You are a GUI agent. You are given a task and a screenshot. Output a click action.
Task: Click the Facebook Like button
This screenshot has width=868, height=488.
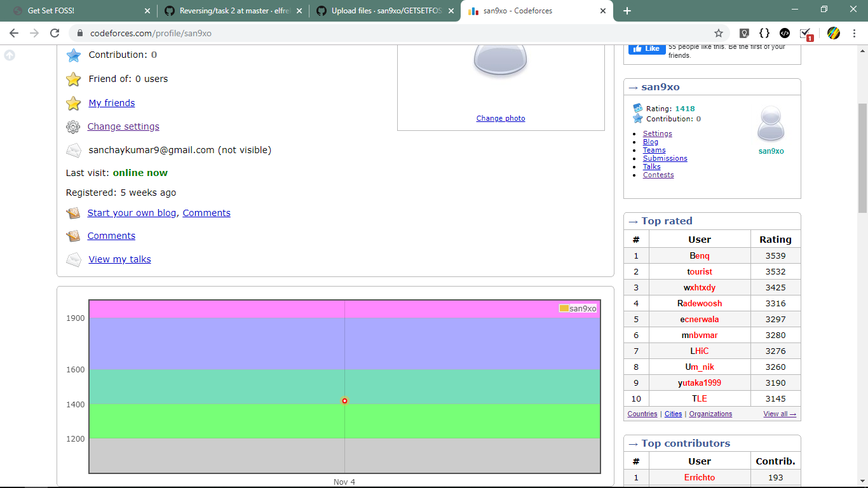pos(647,49)
